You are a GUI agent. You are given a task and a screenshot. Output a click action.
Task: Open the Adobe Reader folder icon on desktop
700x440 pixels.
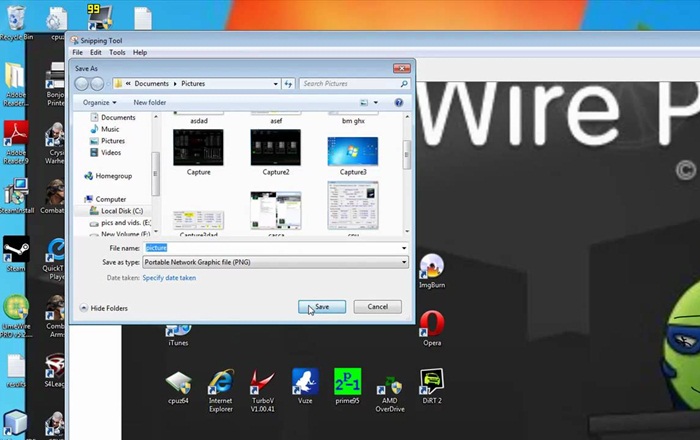click(16, 85)
